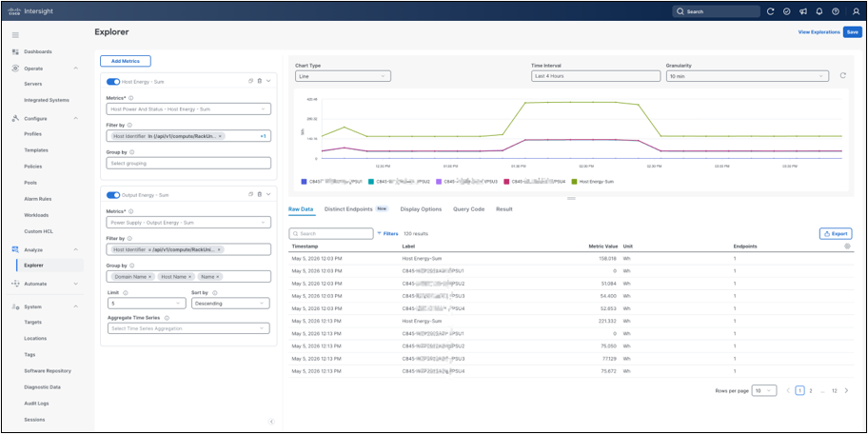Open the help question mark icon
Screen dimensions: 868x434
coord(836,11)
